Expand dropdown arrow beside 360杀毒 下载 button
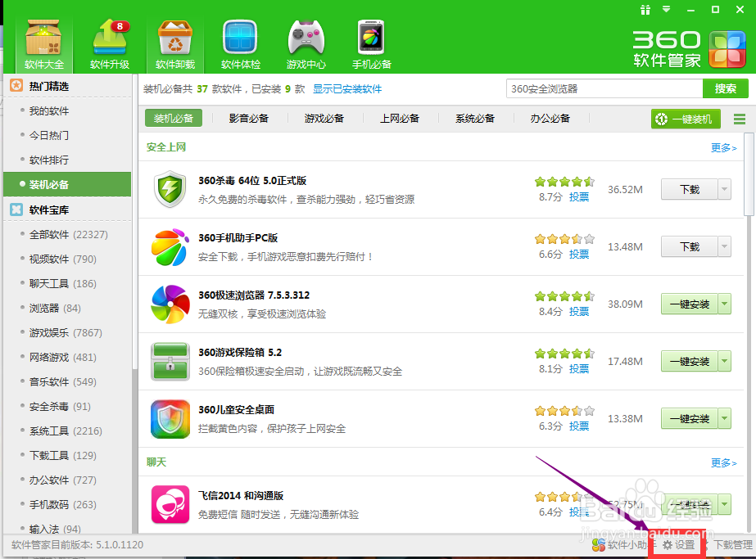756x559 pixels. coord(724,189)
